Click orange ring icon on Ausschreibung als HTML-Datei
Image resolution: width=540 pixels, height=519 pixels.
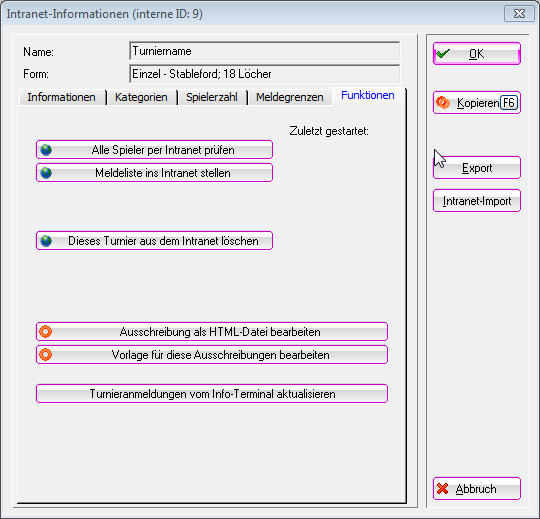pyautogui.click(x=45, y=331)
